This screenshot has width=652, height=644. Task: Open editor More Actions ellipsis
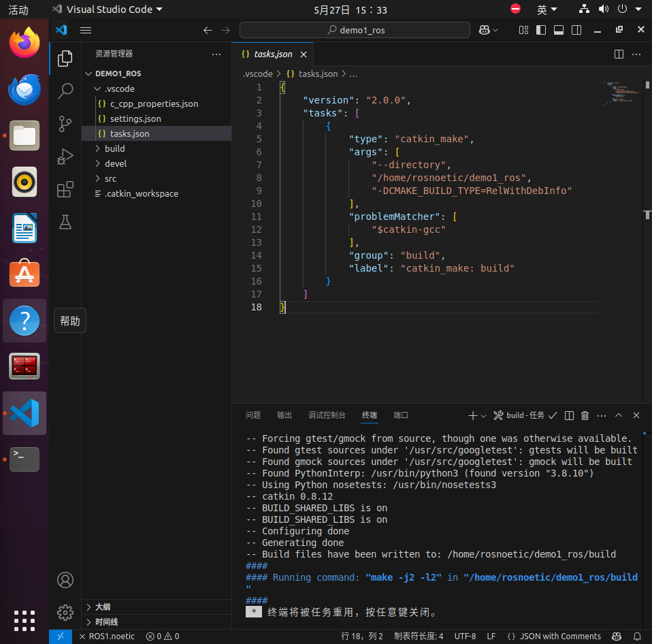click(x=636, y=54)
